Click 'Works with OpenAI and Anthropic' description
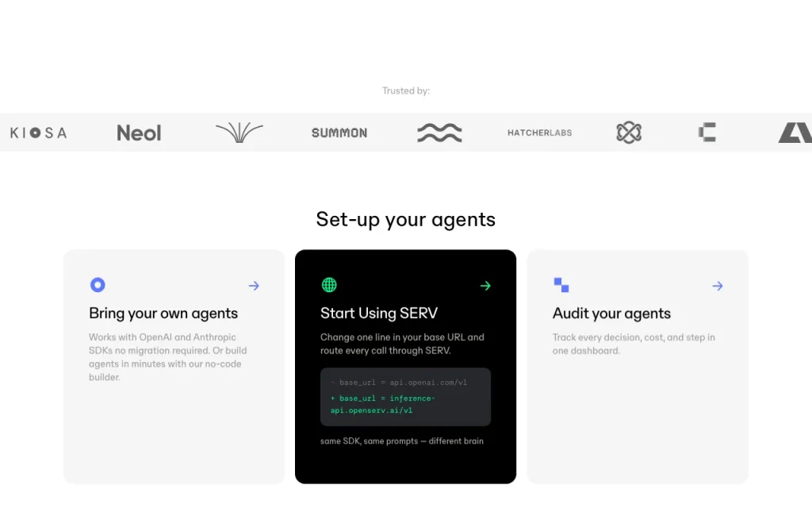Image resolution: width=812 pixels, height=508 pixels. tap(168, 357)
